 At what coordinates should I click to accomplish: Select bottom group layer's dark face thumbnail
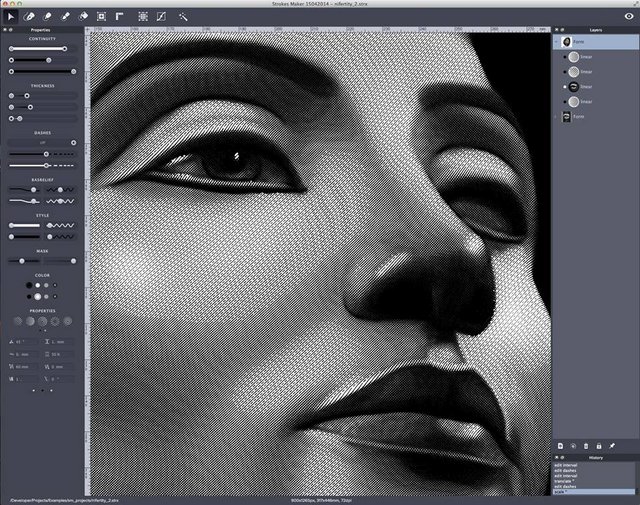(x=567, y=117)
